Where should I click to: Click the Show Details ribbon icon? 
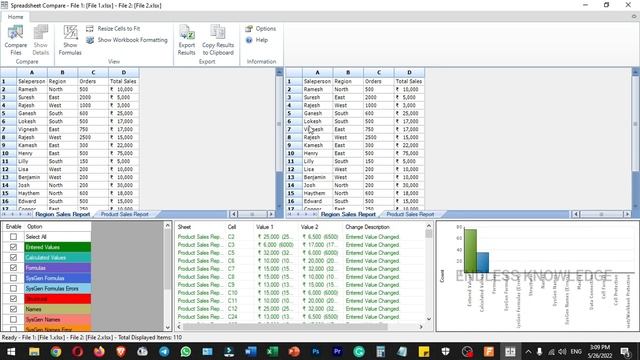click(40, 40)
